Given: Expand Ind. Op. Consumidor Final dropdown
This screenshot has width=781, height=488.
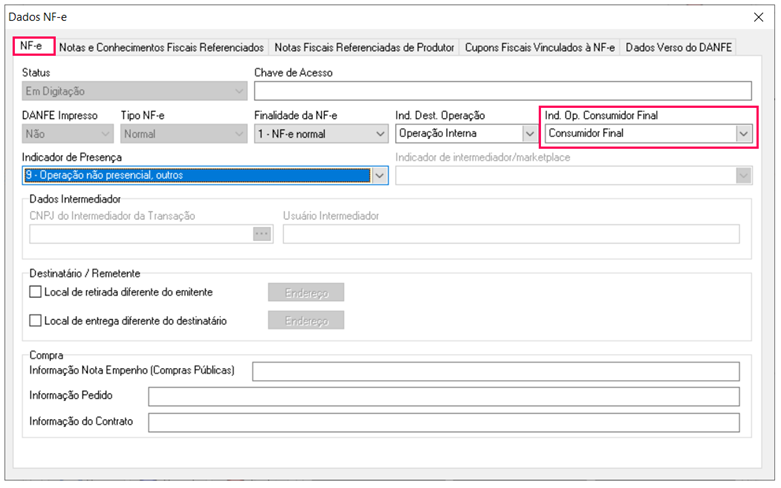Looking at the screenshot, I should pyautogui.click(x=742, y=133).
